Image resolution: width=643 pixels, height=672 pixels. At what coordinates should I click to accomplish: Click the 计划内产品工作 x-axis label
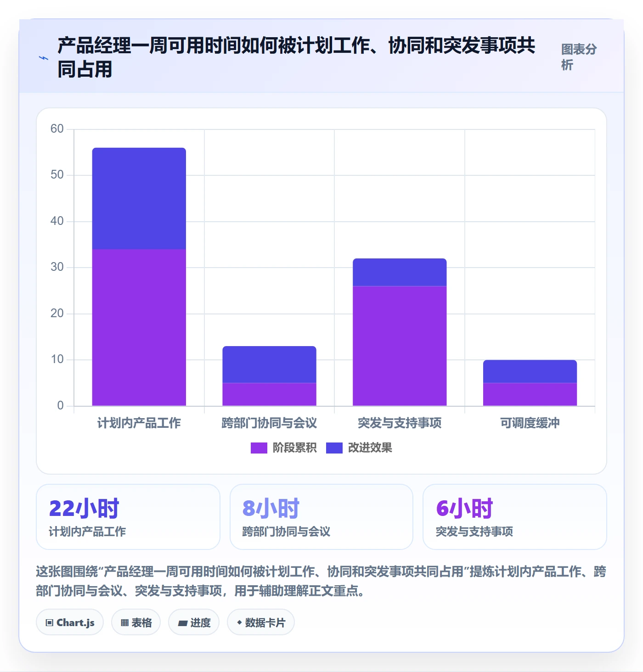tap(139, 423)
